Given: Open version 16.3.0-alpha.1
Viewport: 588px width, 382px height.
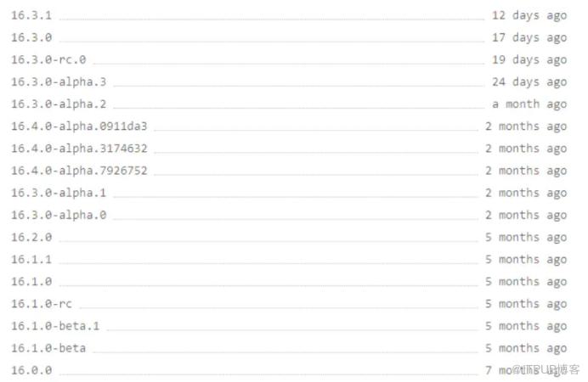Looking at the screenshot, I should (59, 193).
